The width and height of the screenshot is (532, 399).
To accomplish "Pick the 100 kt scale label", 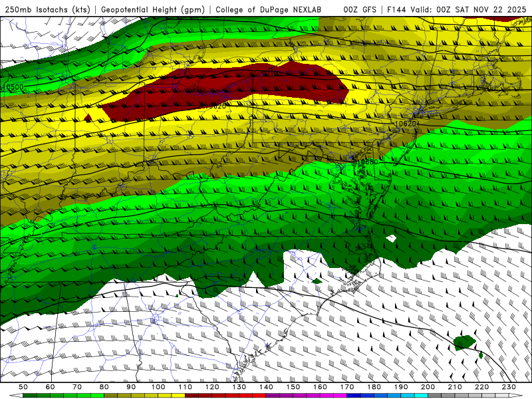I will tap(158, 387).
